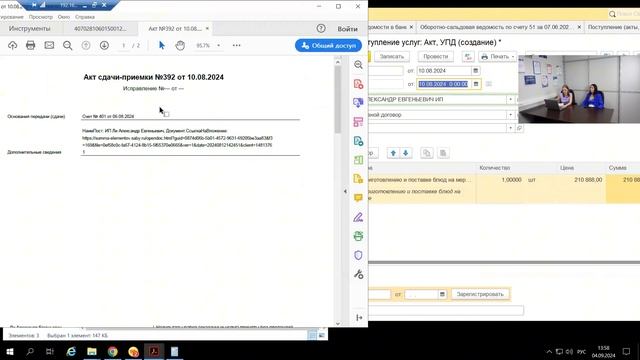This screenshot has height=360, width=640.
Task: Open the More Tools wrench icon
Action: pos(358,274)
